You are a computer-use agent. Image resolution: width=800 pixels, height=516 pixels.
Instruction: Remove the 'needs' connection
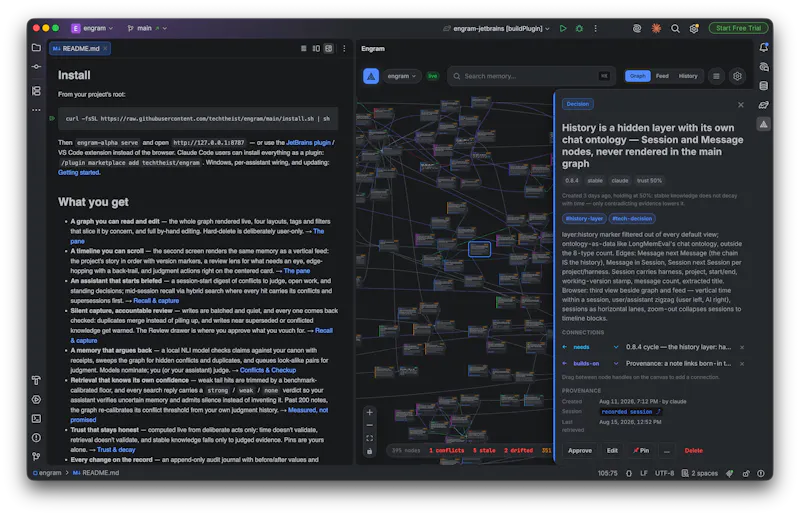pos(742,348)
